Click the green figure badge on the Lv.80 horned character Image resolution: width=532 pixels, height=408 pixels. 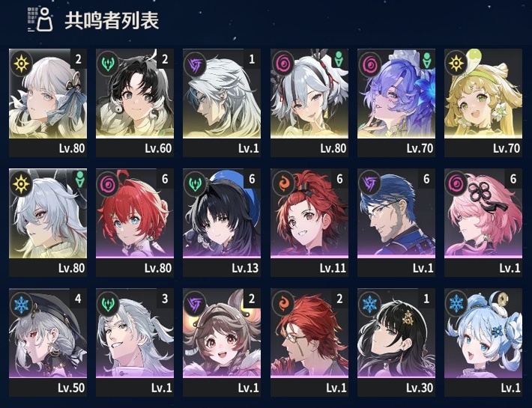click(x=80, y=180)
